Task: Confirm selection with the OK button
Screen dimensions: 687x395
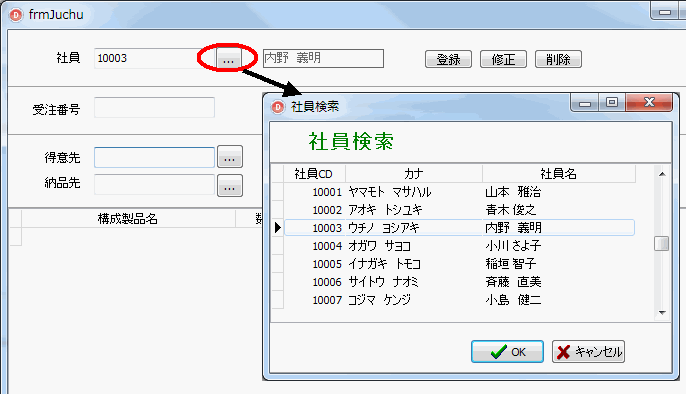Action: click(507, 352)
